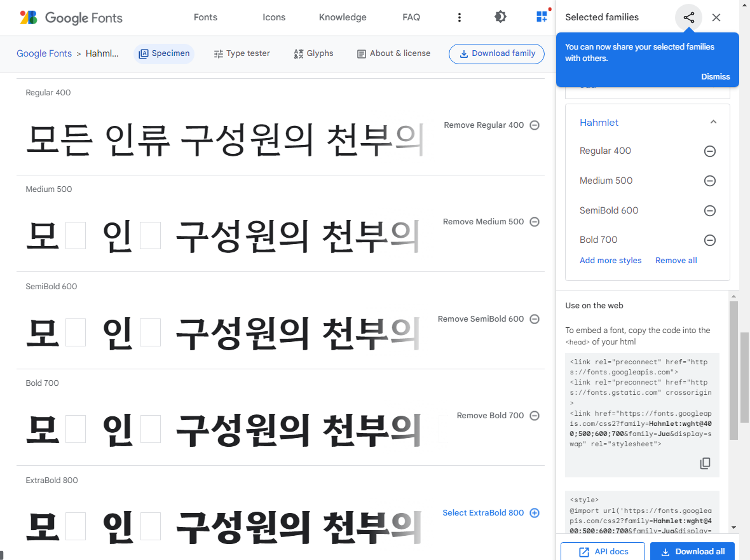Go to Google Fonts breadcrumb link
Viewport: 750px width, 560px height.
[x=44, y=53]
